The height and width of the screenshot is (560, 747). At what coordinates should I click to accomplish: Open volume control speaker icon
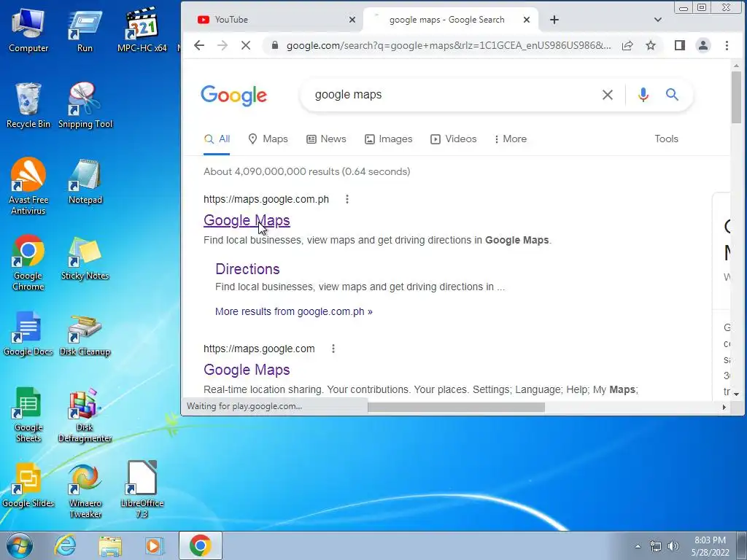point(673,546)
